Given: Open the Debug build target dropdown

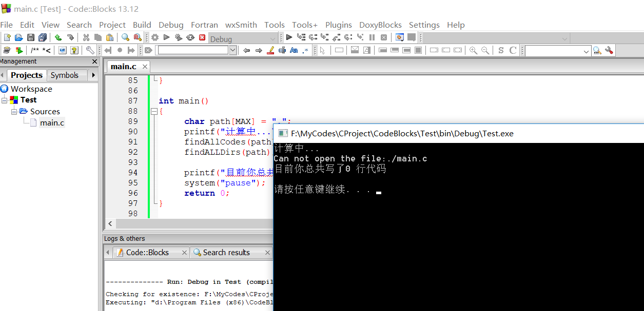Looking at the screenshot, I should click(x=243, y=39).
